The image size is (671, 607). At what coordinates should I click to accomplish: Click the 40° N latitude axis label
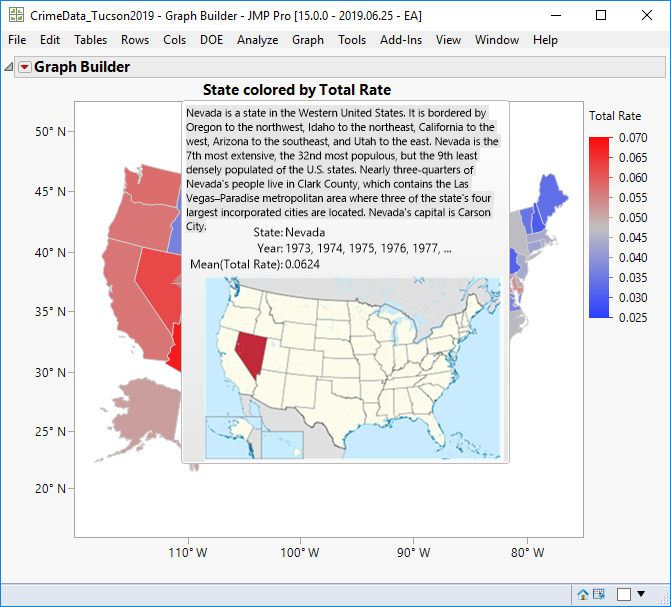50,253
